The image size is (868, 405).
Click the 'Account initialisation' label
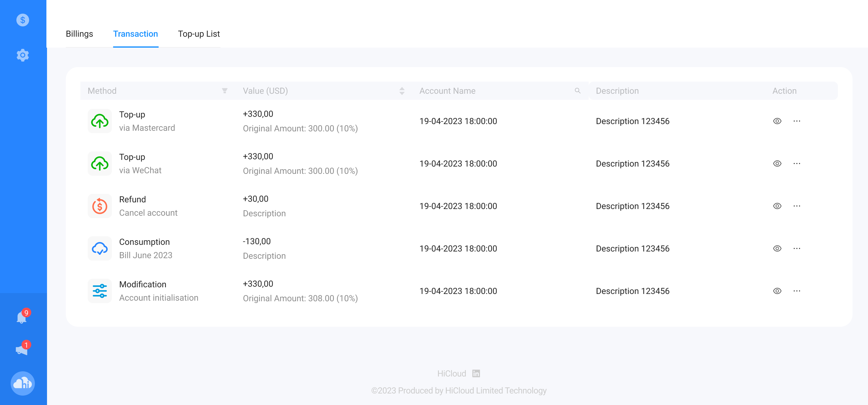tap(159, 298)
